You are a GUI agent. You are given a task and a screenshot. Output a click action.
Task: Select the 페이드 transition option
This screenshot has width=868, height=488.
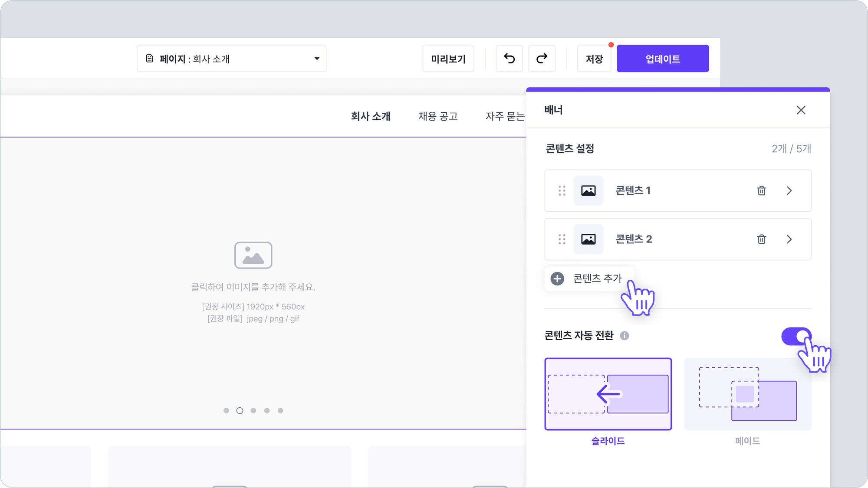pos(747,394)
